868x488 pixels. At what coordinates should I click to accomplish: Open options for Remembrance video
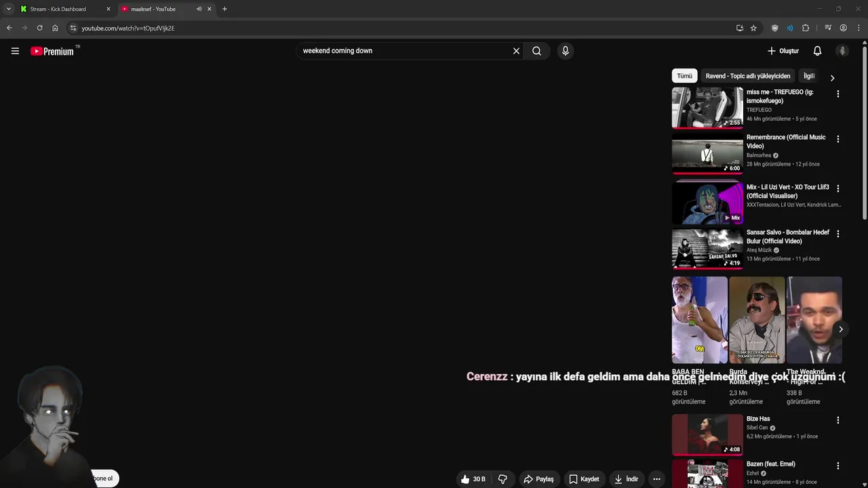(837, 139)
